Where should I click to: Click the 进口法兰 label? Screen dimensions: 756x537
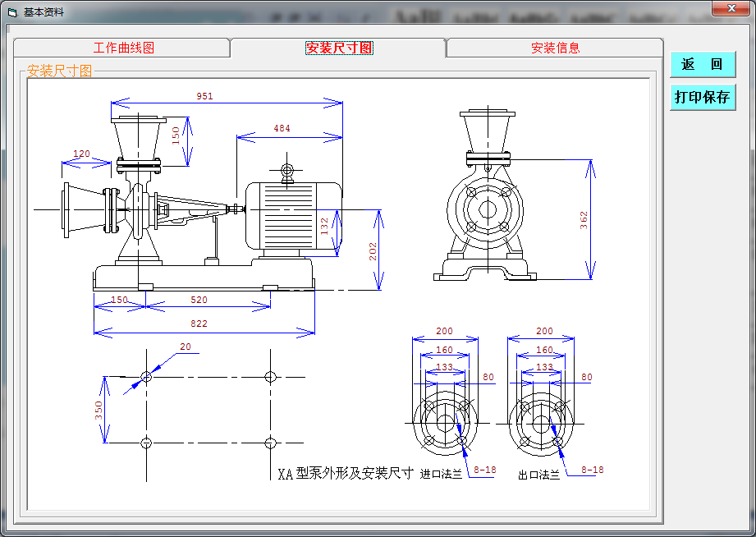coord(441,475)
